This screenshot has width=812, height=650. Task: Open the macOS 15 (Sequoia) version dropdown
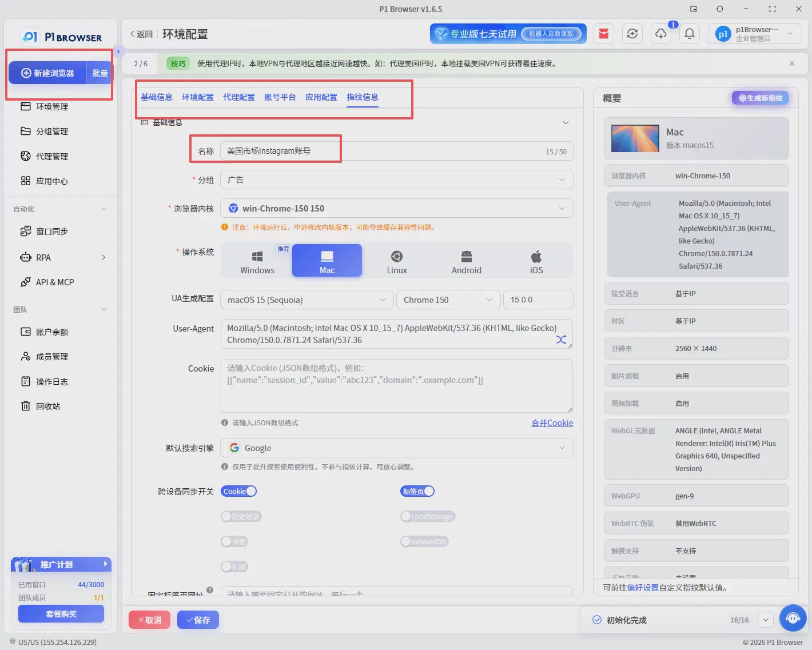click(x=307, y=300)
